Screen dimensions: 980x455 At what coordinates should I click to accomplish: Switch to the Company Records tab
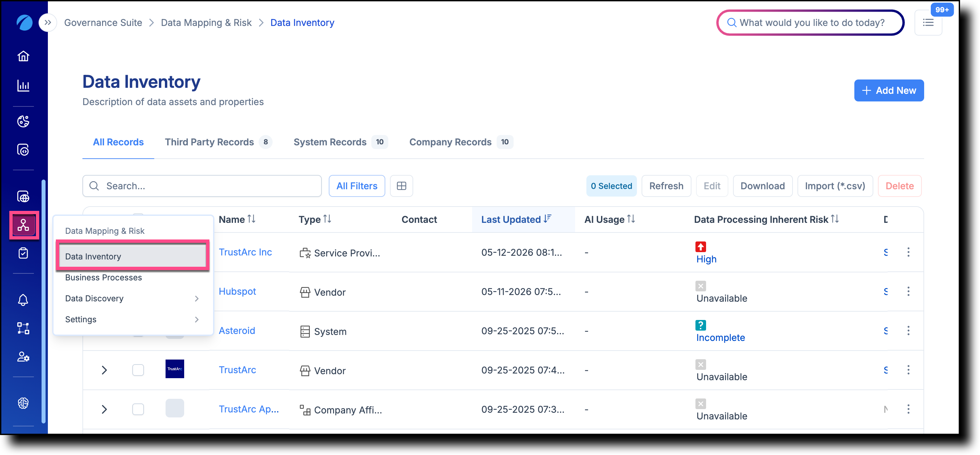pos(461,142)
